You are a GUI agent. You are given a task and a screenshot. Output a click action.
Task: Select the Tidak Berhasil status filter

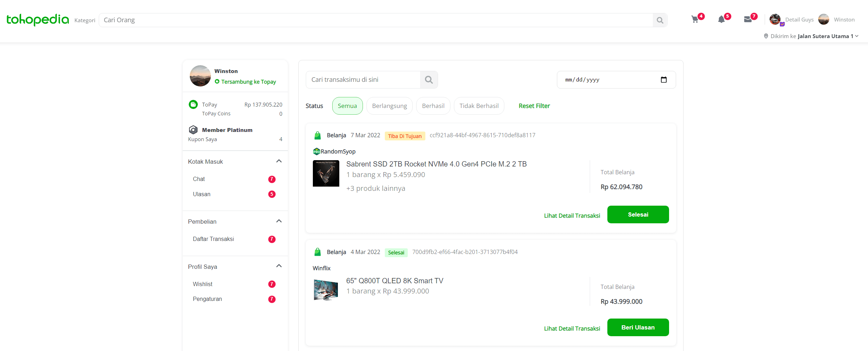479,105
